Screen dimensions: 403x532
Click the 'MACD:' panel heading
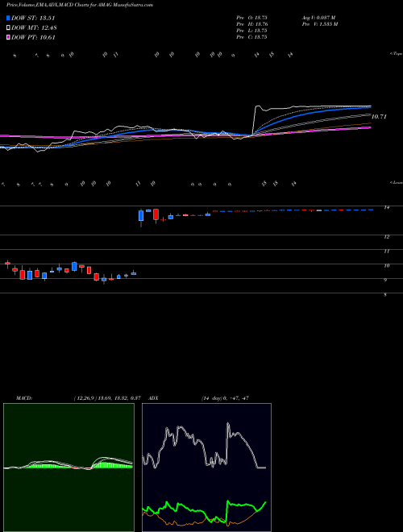(x=24, y=398)
